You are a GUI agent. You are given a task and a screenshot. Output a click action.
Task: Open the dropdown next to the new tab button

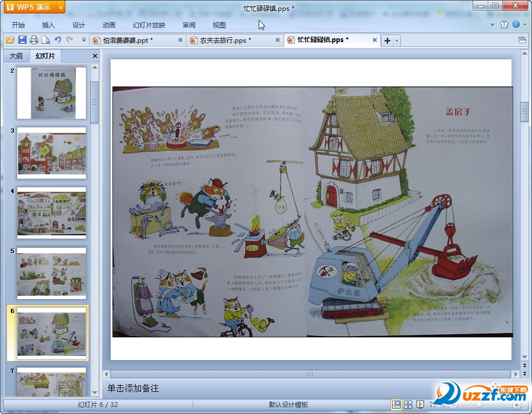point(396,41)
